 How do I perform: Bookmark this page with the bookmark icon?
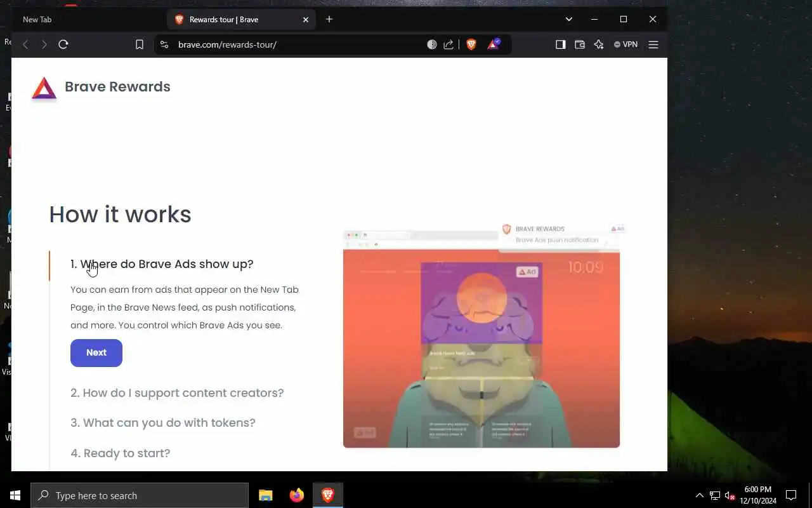(140, 44)
